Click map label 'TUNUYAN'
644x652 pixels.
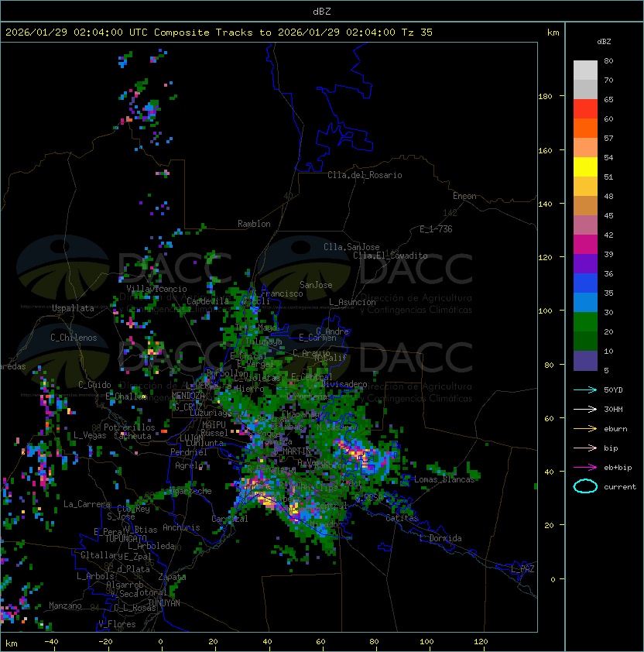pyautogui.click(x=164, y=603)
